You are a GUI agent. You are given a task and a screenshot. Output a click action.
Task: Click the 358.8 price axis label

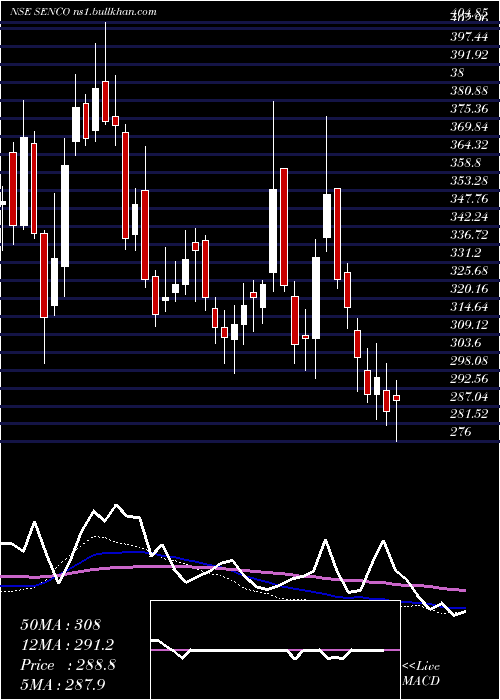465,162
